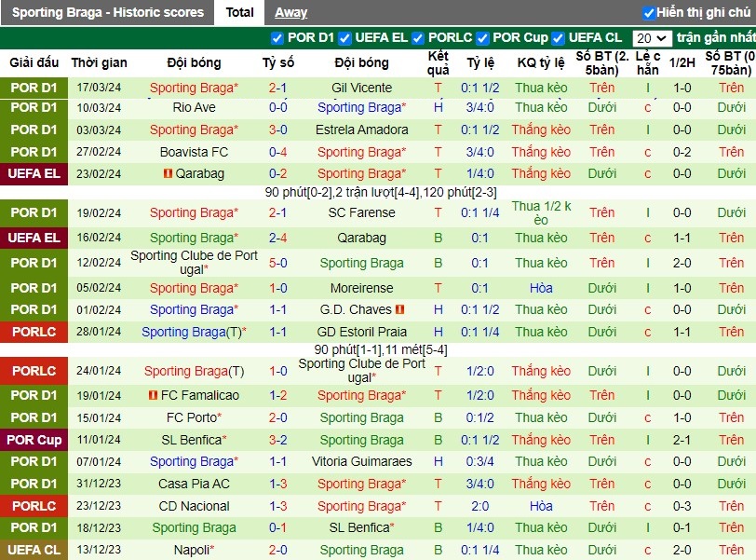Click the date 17/03/24

(x=99, y=88)
